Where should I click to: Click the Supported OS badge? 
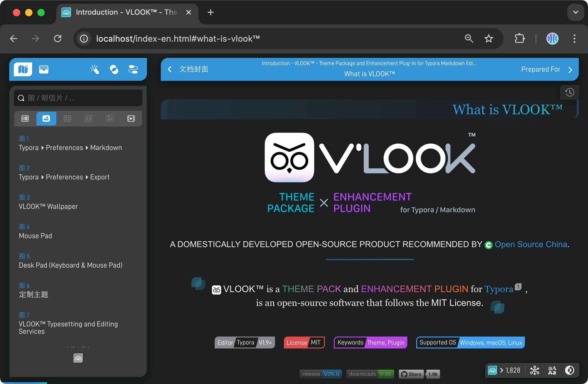click(470, 343)
